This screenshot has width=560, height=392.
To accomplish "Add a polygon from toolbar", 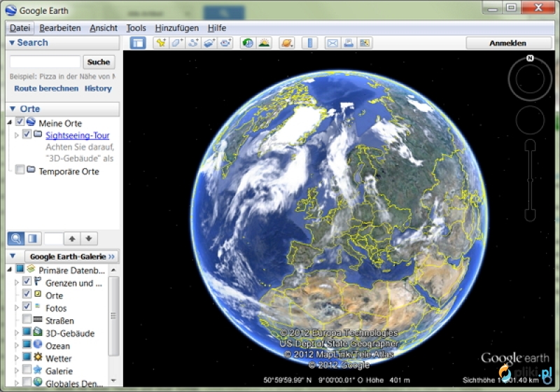I will tap(177, 43).
